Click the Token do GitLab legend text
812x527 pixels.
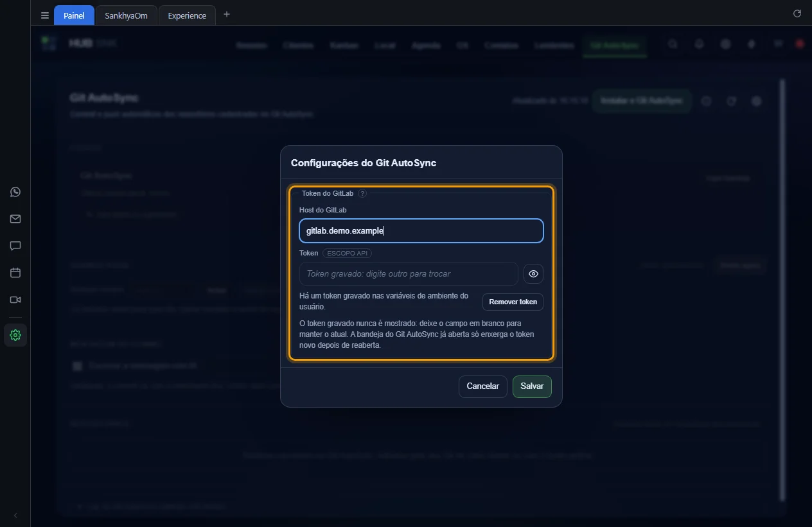point(328,193)
